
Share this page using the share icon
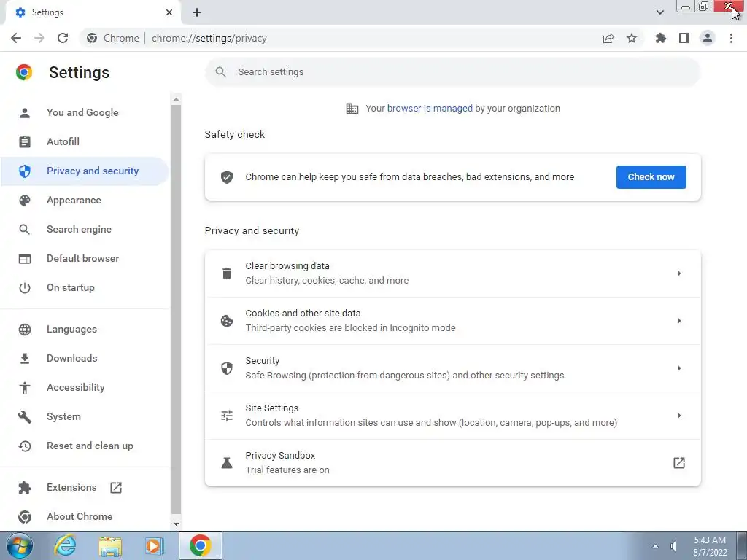608,38
